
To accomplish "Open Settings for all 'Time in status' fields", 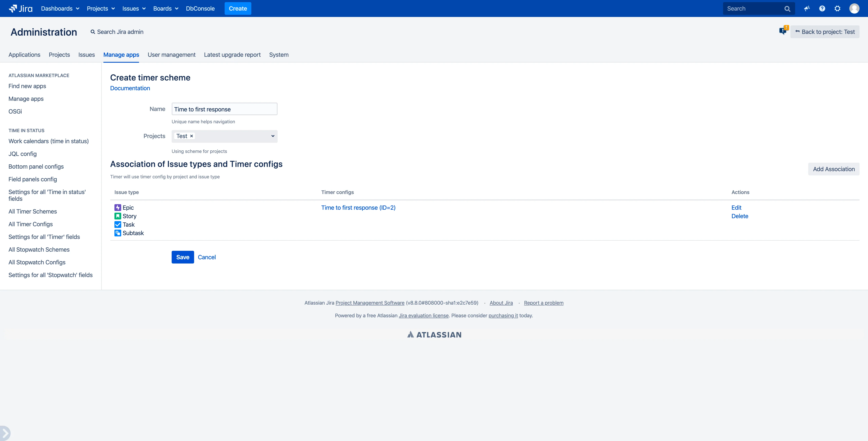I will [x=47, y=195].
